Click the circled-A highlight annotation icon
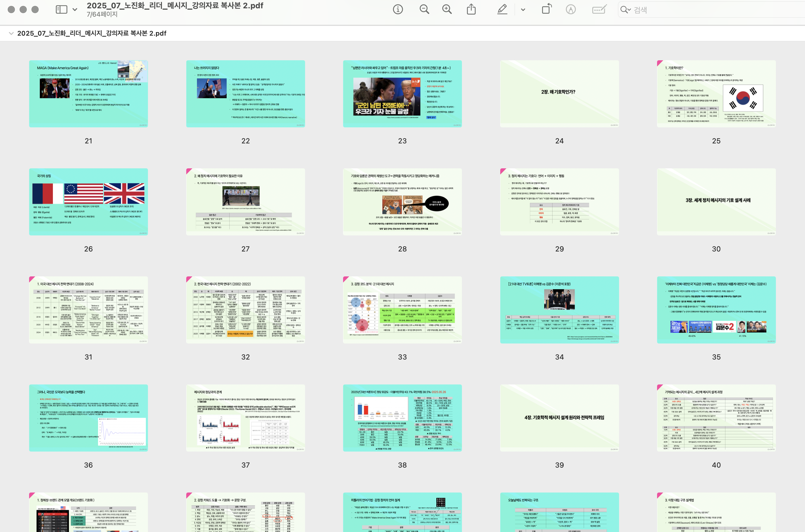The width and height of the screenshot is (805, 532). pyautogui.click(x=571, y=9)
